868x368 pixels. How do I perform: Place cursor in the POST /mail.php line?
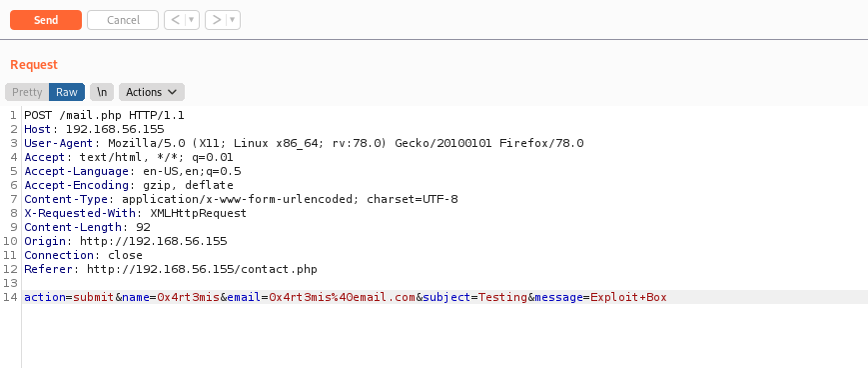coord(104,116)
